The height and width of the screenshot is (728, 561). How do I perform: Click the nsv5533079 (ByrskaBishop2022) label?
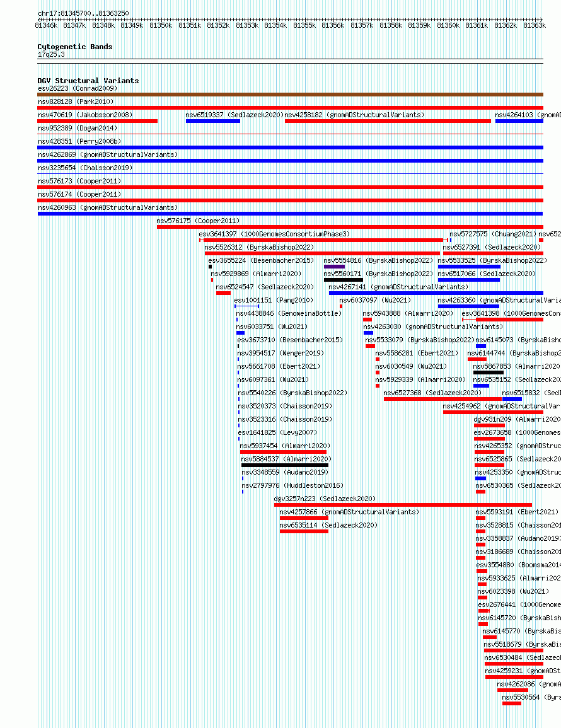point(420,340)
